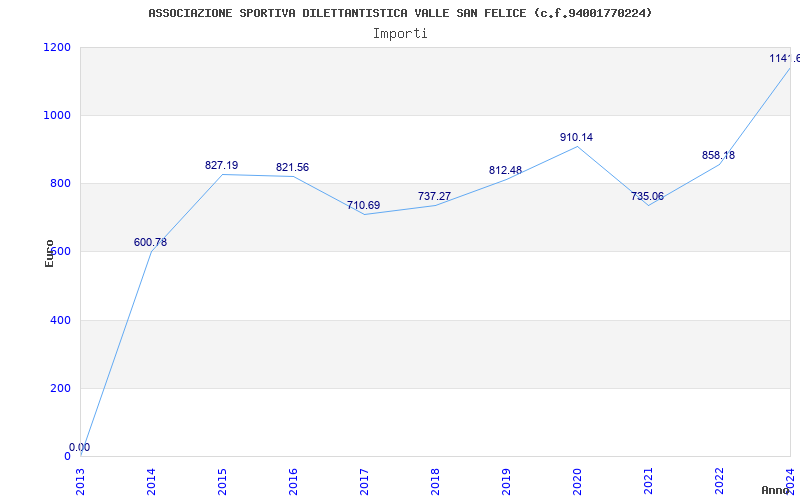Click the 2017 x-axis label

pyautogui.click(x=364, y=483)
